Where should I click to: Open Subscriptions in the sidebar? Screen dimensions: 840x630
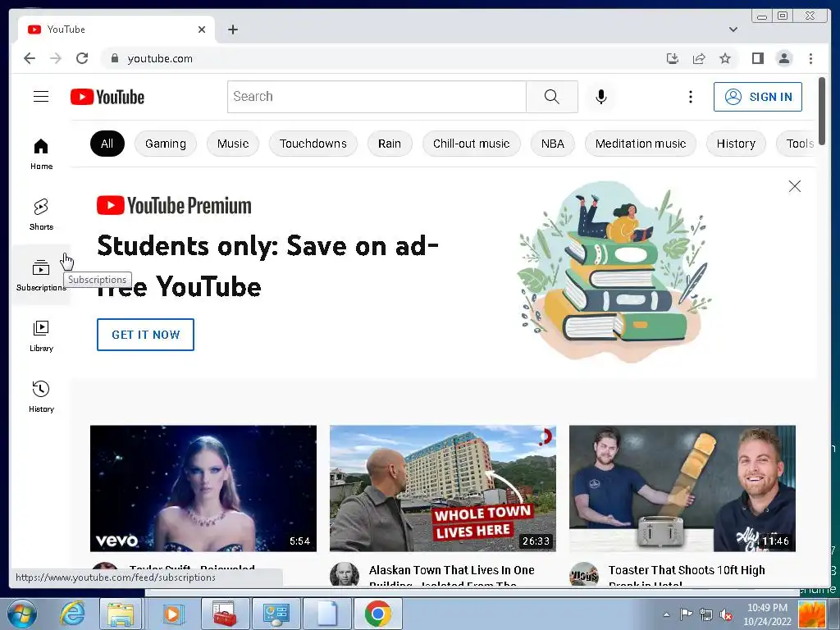(41, 276)
